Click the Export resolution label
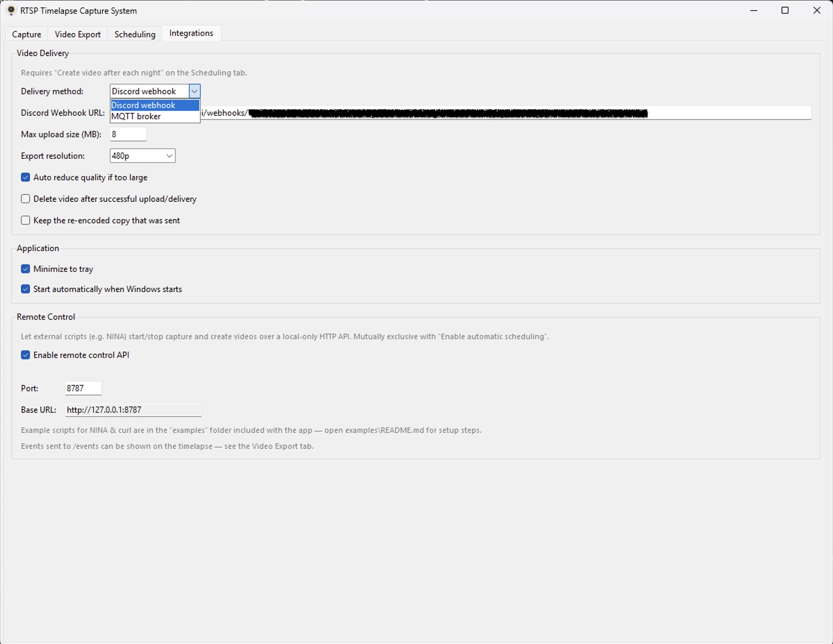833x644 pixels. click(x=53, y=156)
